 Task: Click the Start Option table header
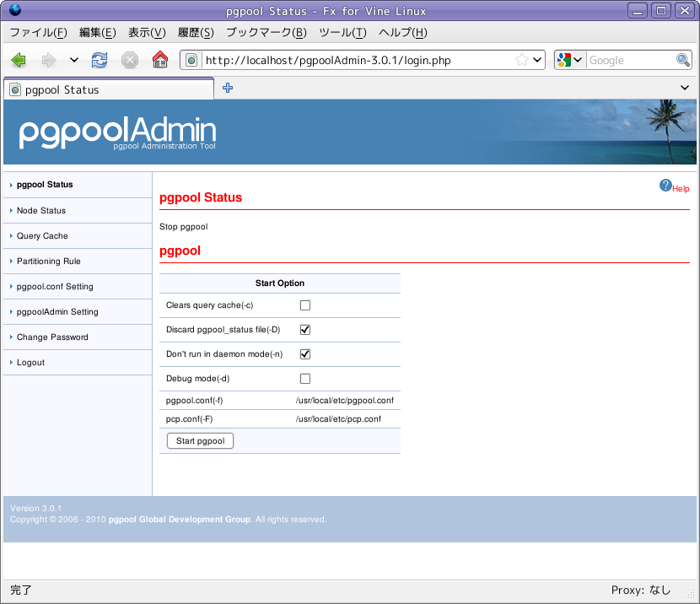point(280,283)
